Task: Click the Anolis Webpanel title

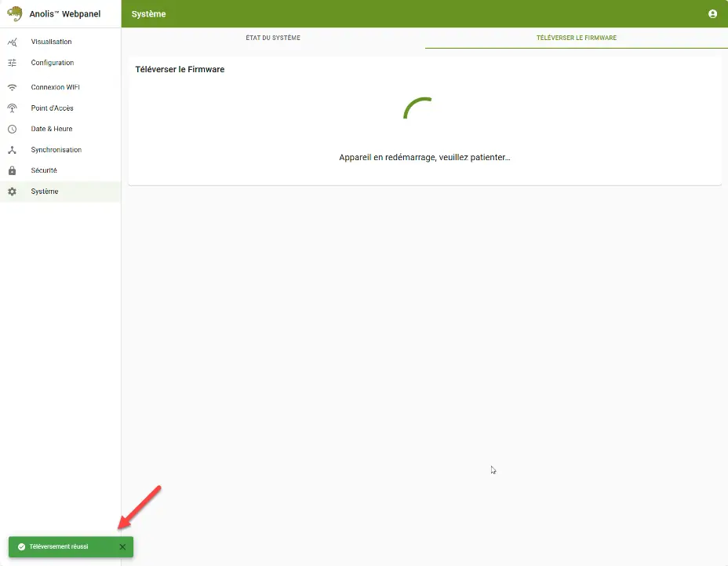Action: [65, 14]
